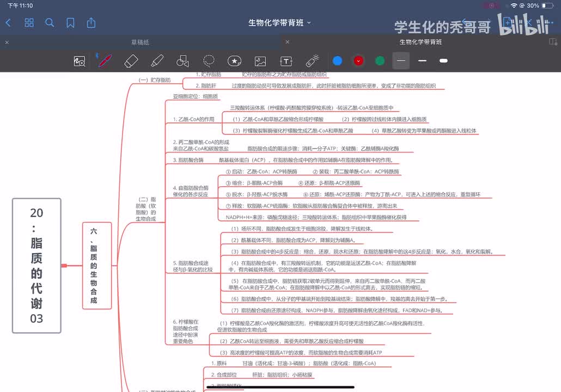This screenshot has width=561, height=392.
Task: Tap the ① 启动：乙酰-CoA：ACP转酰酶 item
Action: pos(261,171)
